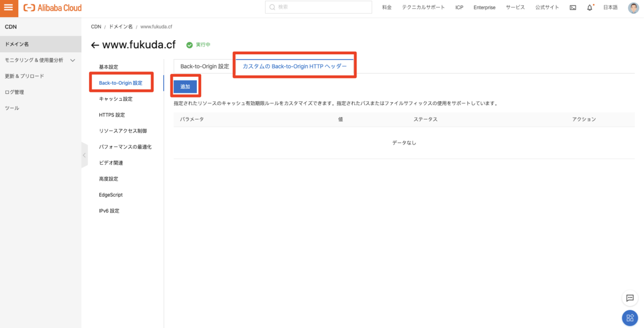This screenshot has height=328, width=644.
Task: Click the search field at the top
Action: 318,7
